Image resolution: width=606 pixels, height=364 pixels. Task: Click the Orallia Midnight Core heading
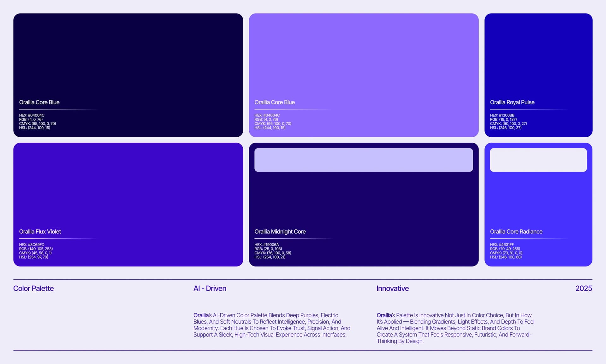click(280, 231)
